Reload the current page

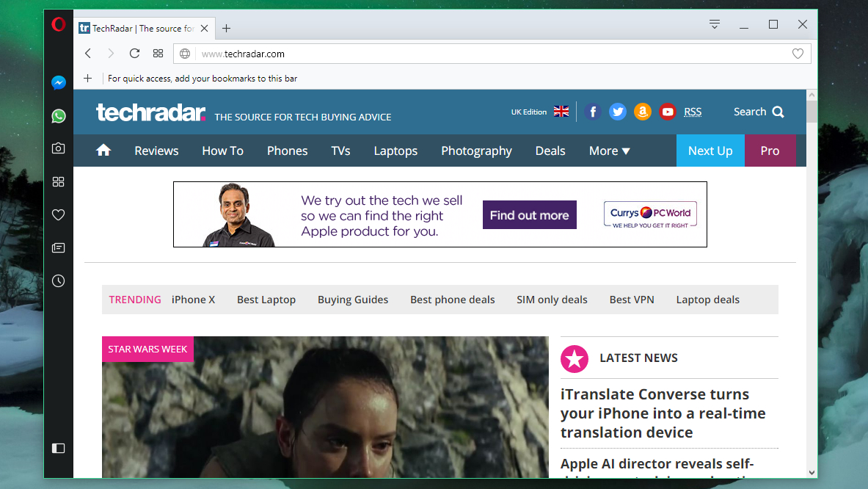click(x=134, y=53)
